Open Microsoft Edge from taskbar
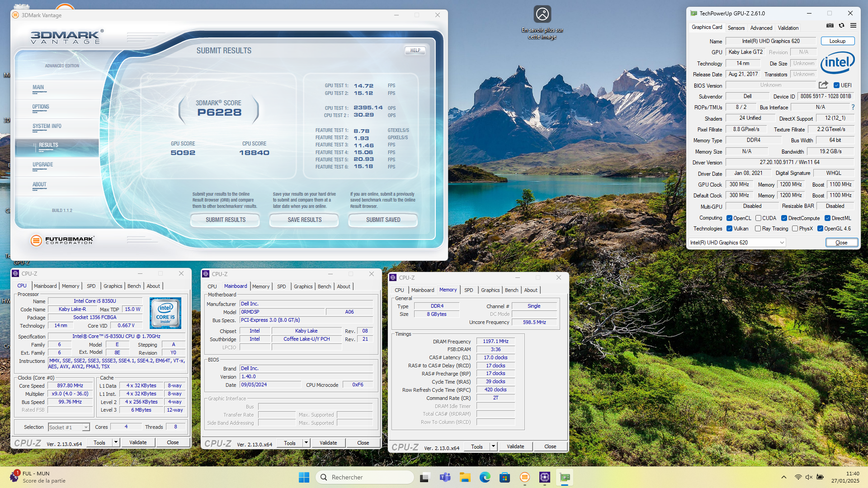868x488 pixels. click(485, 477)
